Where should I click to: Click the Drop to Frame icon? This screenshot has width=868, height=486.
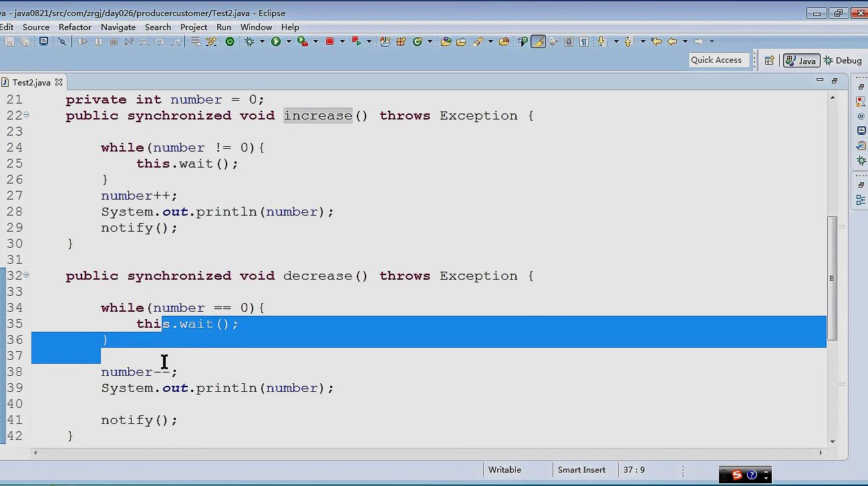pos(195,41)
